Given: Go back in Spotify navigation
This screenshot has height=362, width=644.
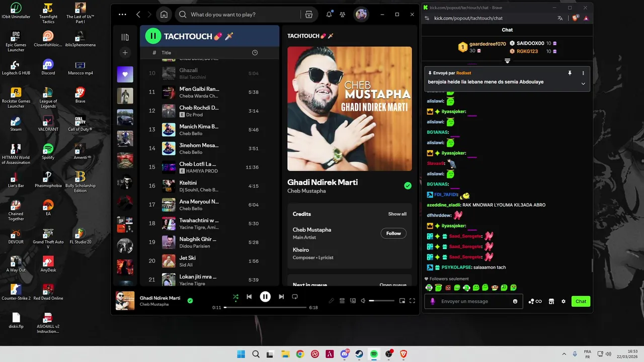Looking at the screenshot, I should [138, 15].
